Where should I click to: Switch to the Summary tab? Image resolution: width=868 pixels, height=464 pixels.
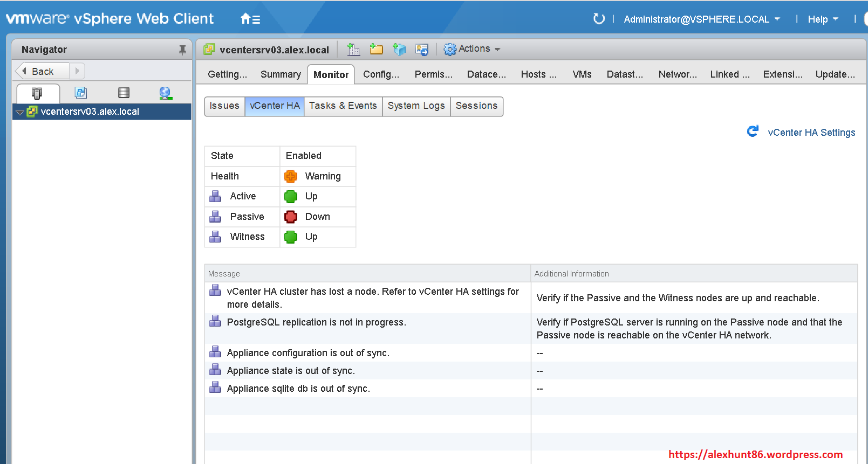[x=281, y=74]
